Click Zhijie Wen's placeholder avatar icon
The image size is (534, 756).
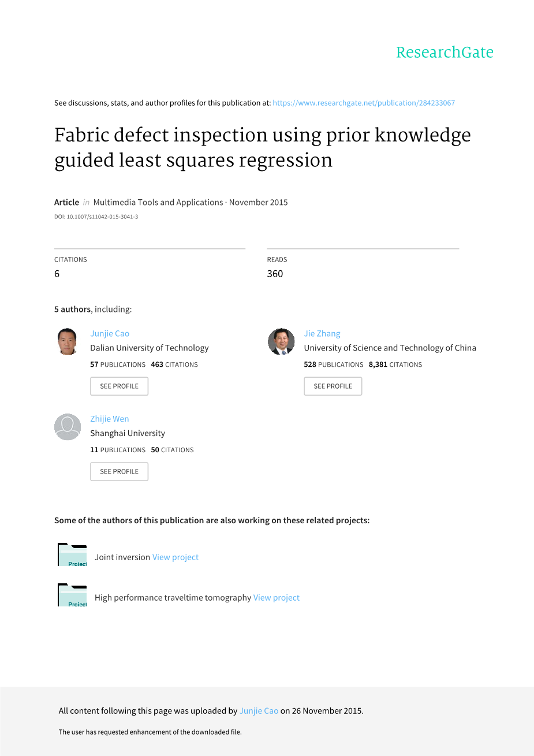68,427
